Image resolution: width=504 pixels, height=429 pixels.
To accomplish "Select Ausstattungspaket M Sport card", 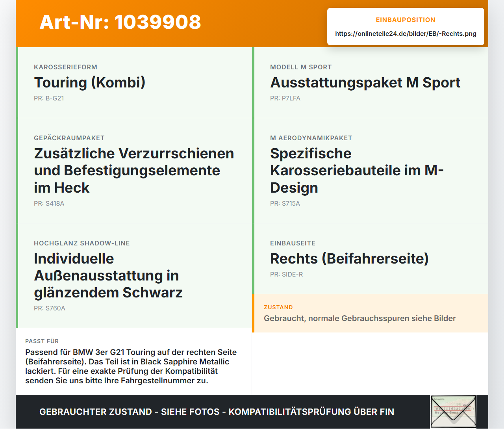I will (x=370, y=83).
